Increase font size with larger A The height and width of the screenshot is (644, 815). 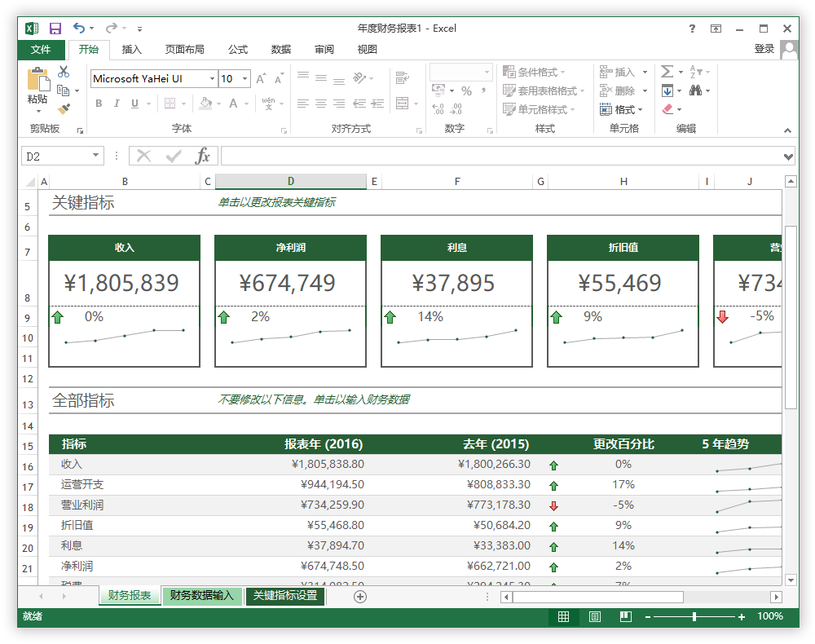(x=261, y=78)
